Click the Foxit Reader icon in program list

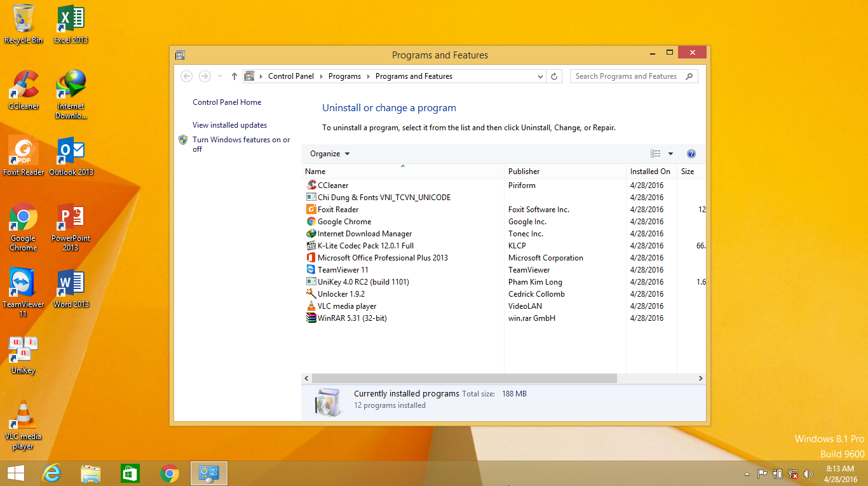click(x=311, y=209)
